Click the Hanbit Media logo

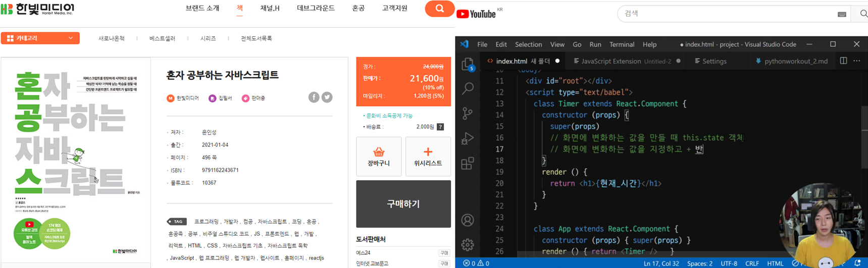[x=38, y=9]
